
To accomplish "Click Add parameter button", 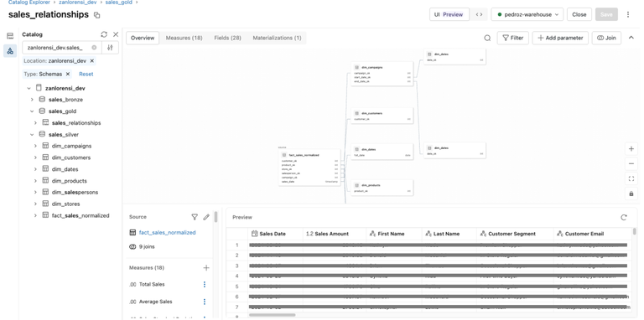I will [560, 38].
